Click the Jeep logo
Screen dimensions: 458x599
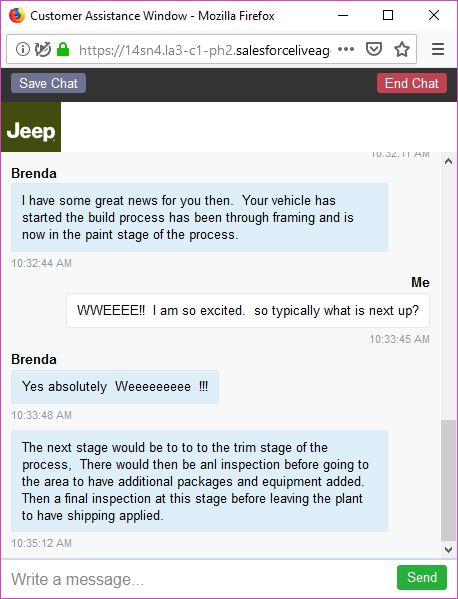pyautogui.click(x=31, y=127)
